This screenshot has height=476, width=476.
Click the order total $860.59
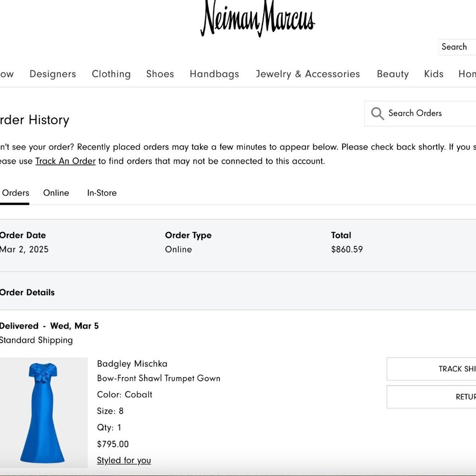coord(347,249)
